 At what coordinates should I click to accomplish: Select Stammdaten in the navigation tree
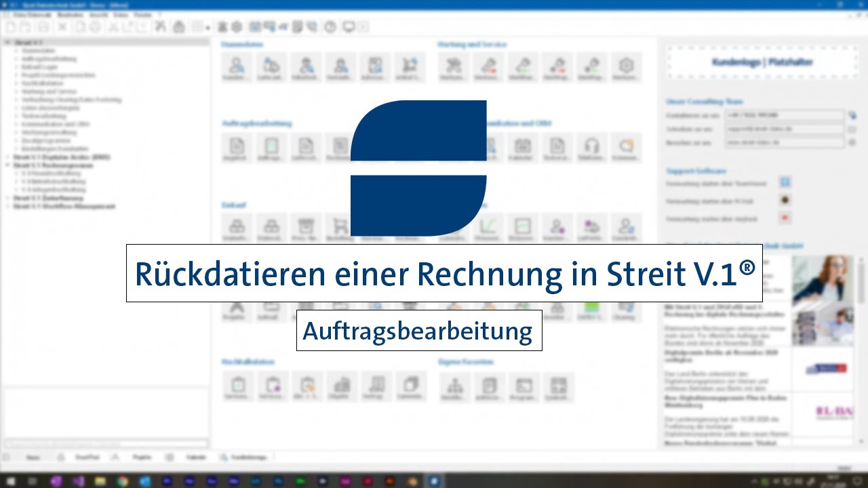[x=38, y=51]
